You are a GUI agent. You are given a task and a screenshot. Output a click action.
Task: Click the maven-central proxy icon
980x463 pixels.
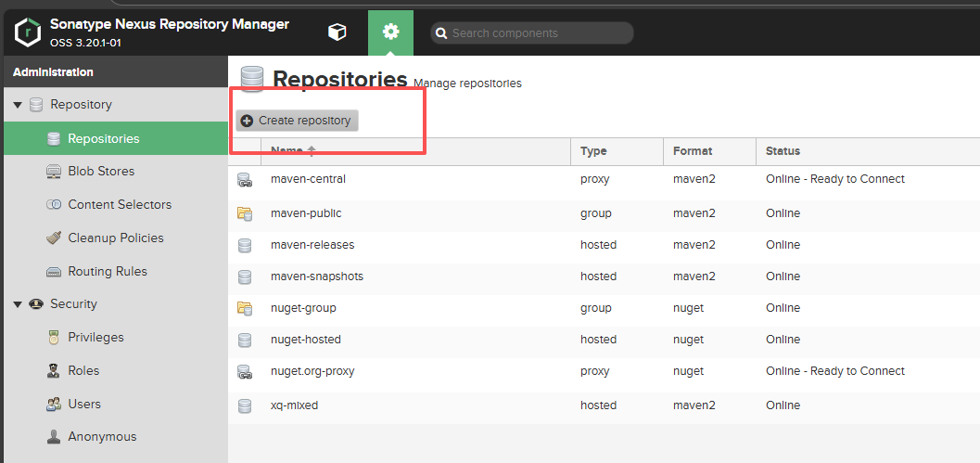point(245,180)
